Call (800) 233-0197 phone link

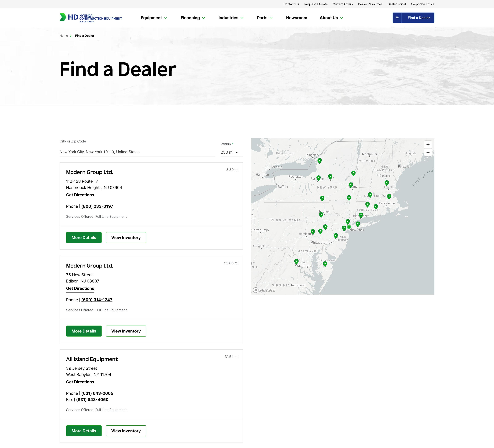click(x=97, y=206)
